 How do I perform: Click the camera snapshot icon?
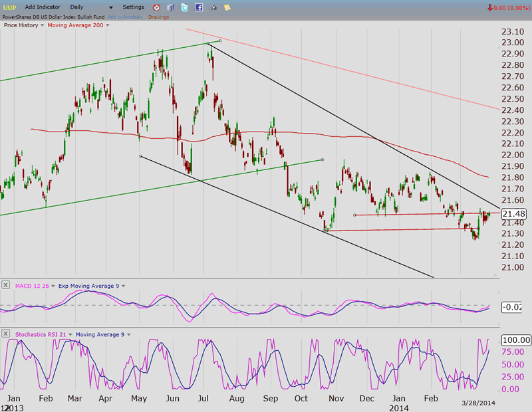coord(213,7)
